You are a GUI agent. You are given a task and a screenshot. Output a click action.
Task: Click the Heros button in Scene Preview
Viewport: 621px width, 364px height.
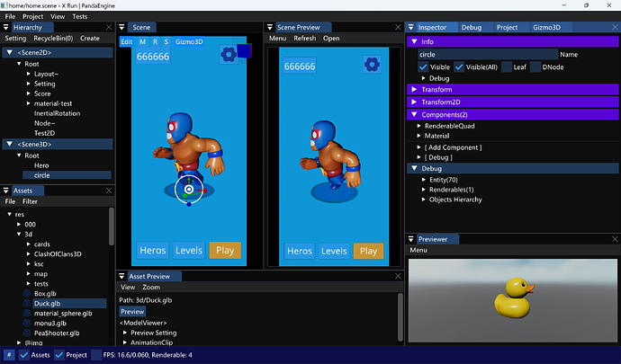click(x=300, y=251)
